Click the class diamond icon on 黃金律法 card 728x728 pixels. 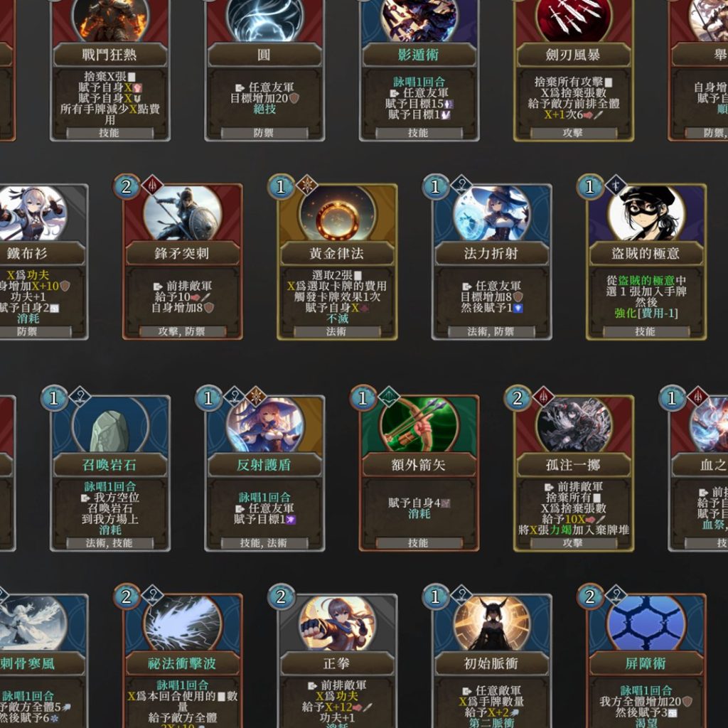coord(306,186)
